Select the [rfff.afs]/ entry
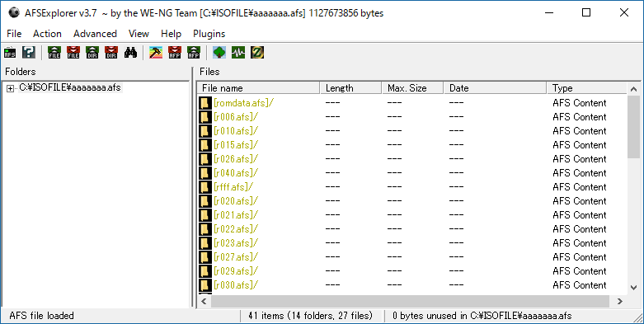Viewport: 644px width, 324px height. click(233, 187)
